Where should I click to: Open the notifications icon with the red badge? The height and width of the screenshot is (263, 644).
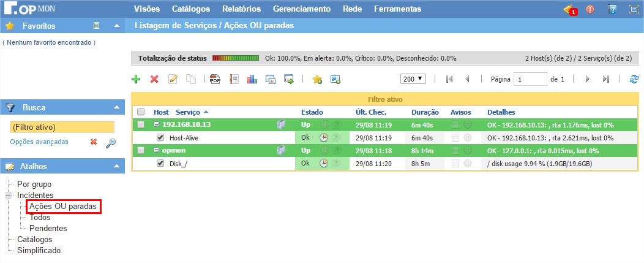click(569, 9)
